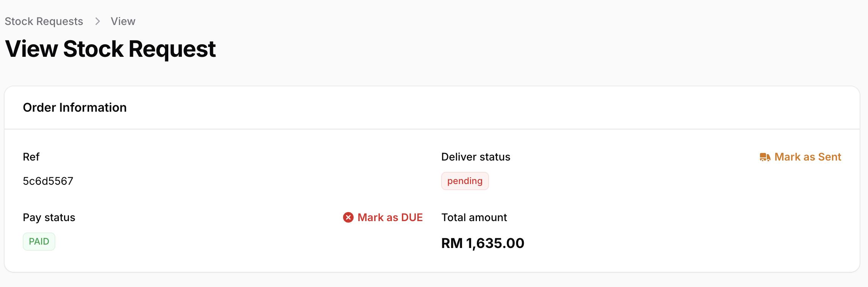Click the total amount RM 1,635.00
The image size is (868, 287).
pyautogui.click(x=483, y=243)
